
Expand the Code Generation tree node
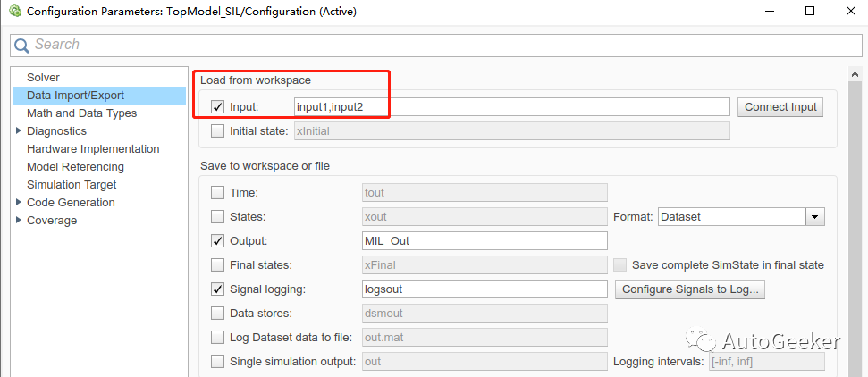(x=19, y=202)
